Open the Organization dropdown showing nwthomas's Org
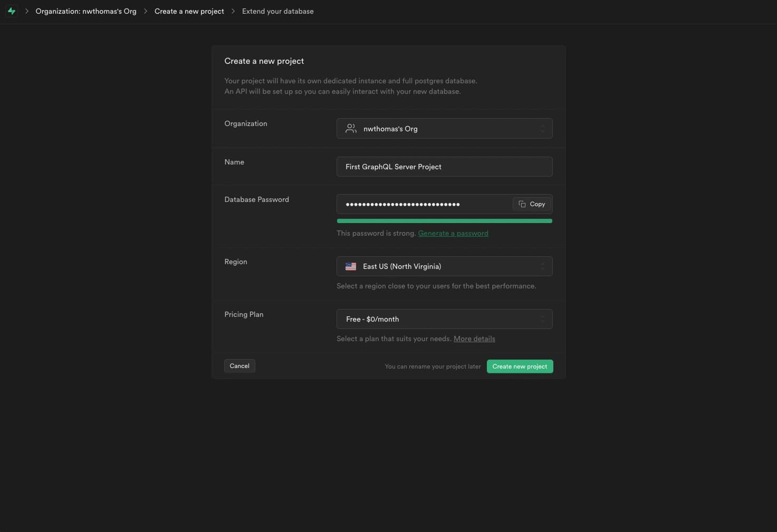The image size is (777, 532). point(444,129)
